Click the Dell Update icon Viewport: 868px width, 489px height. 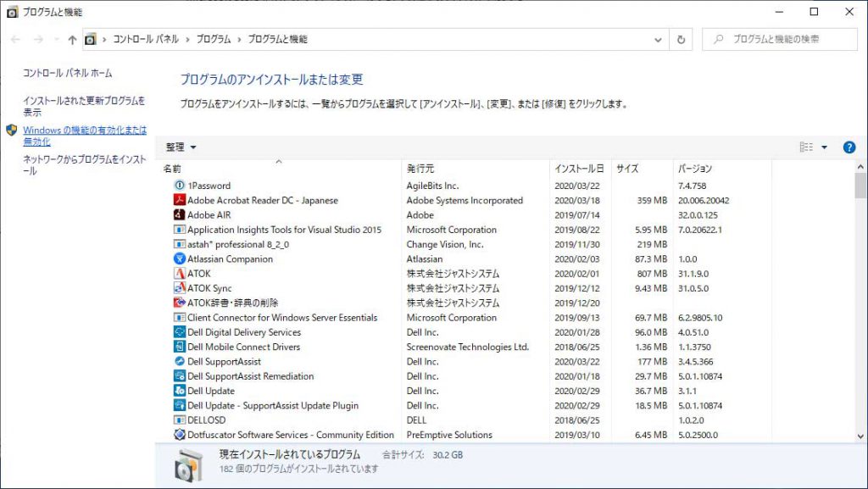click(180, 391)
